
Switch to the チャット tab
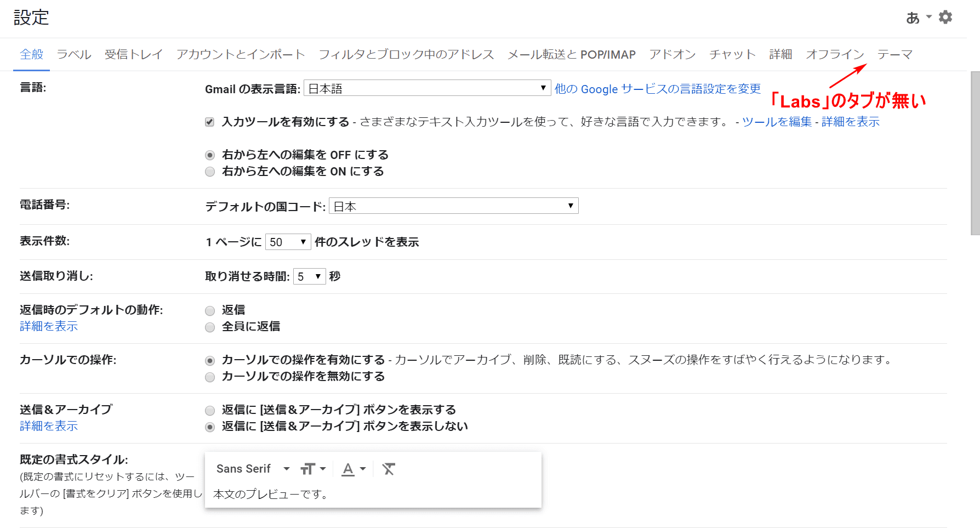pos(732,54)
